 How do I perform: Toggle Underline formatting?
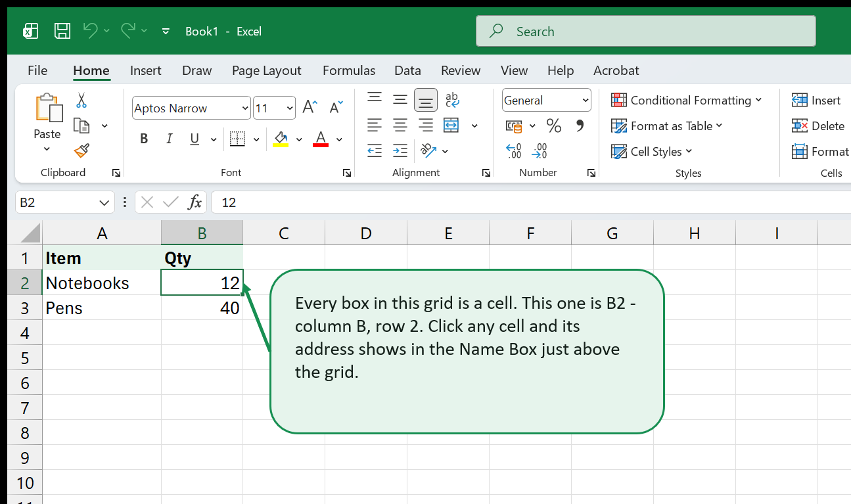[x=195, y=139]
